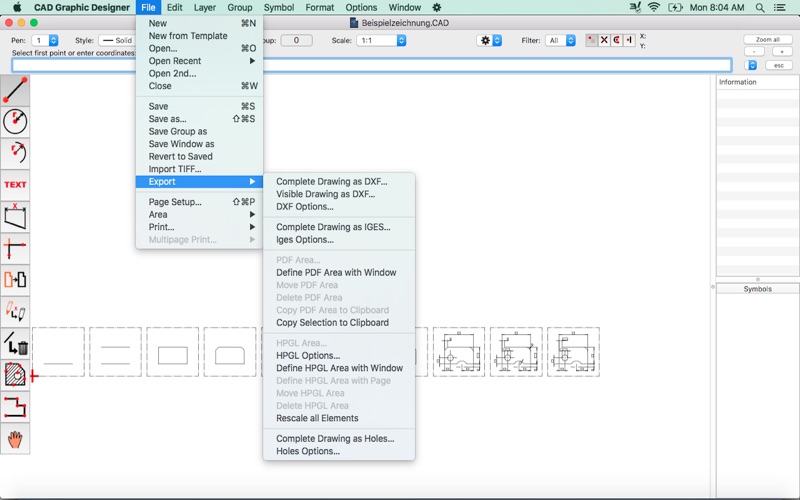This screenshot has width=800, height=500.
Task: Open the Format menu
Action: [x=320, y=8]
